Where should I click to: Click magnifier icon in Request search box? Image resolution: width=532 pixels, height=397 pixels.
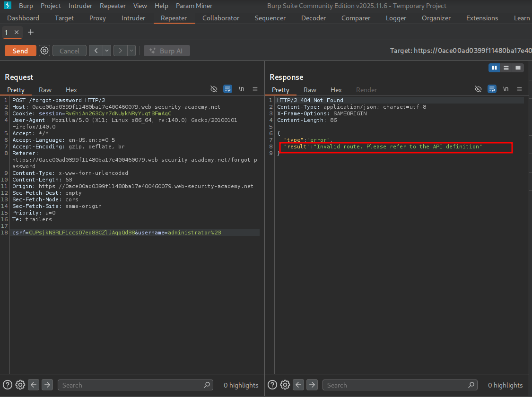tap(207, 385)
